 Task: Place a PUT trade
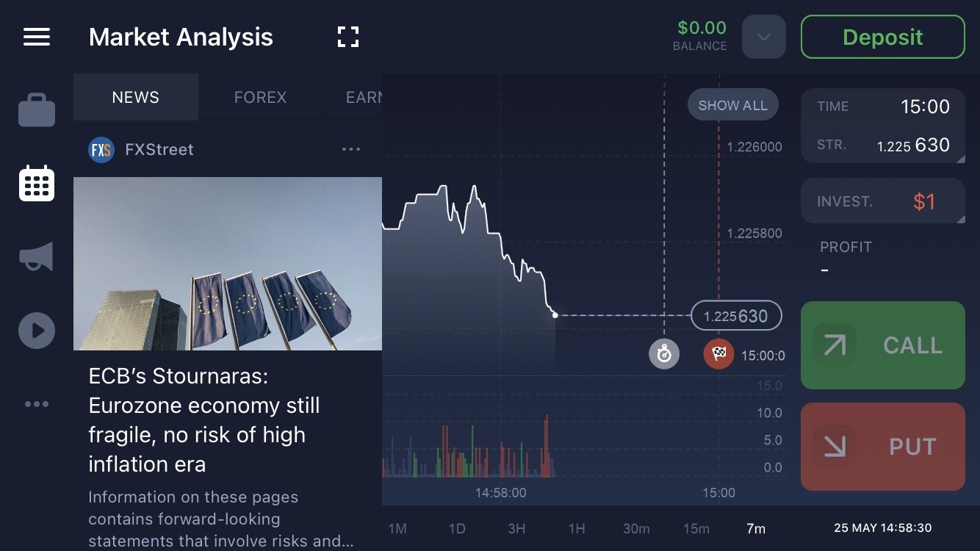[882, 447]
